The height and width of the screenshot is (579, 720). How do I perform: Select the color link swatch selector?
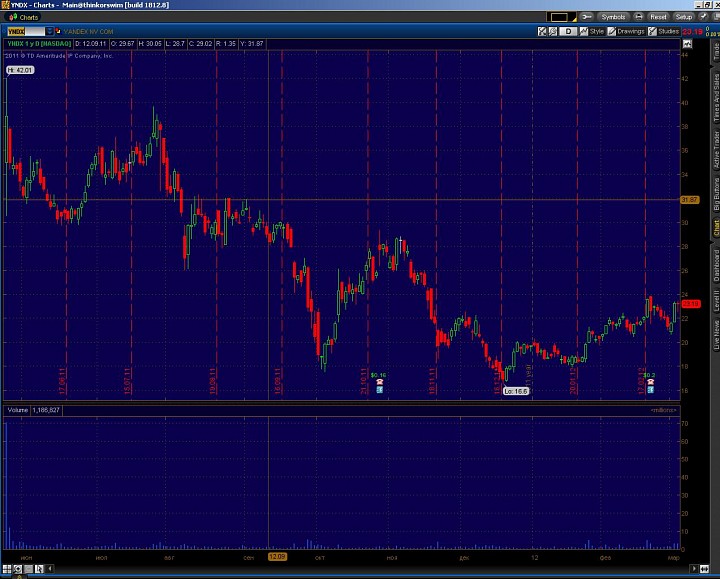[561, 17]
